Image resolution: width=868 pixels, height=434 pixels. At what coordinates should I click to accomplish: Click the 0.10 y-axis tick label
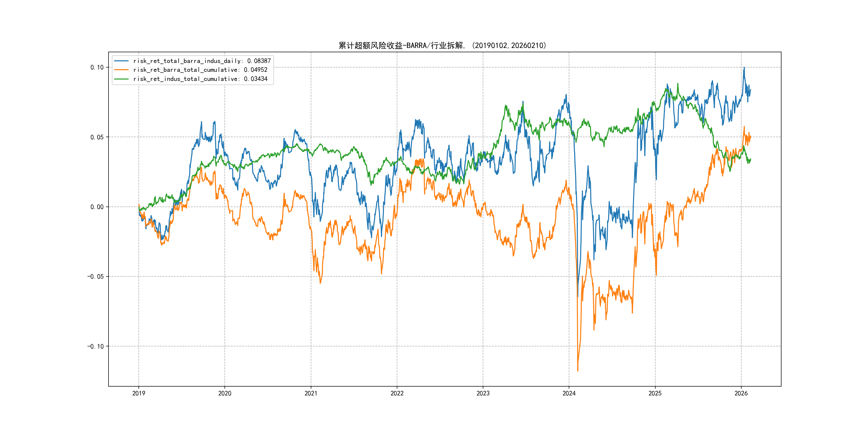[97, 68]
